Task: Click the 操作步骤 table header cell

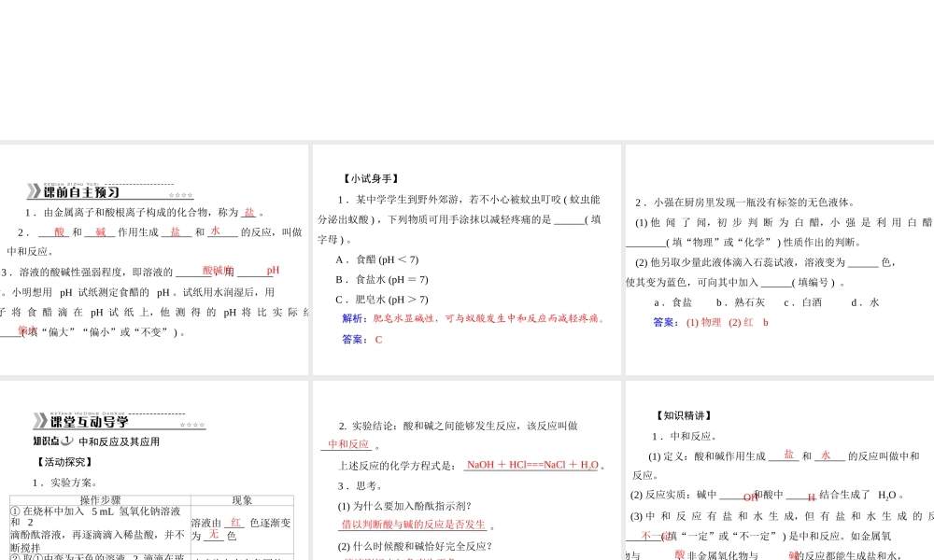Action: tap(100, 500)
